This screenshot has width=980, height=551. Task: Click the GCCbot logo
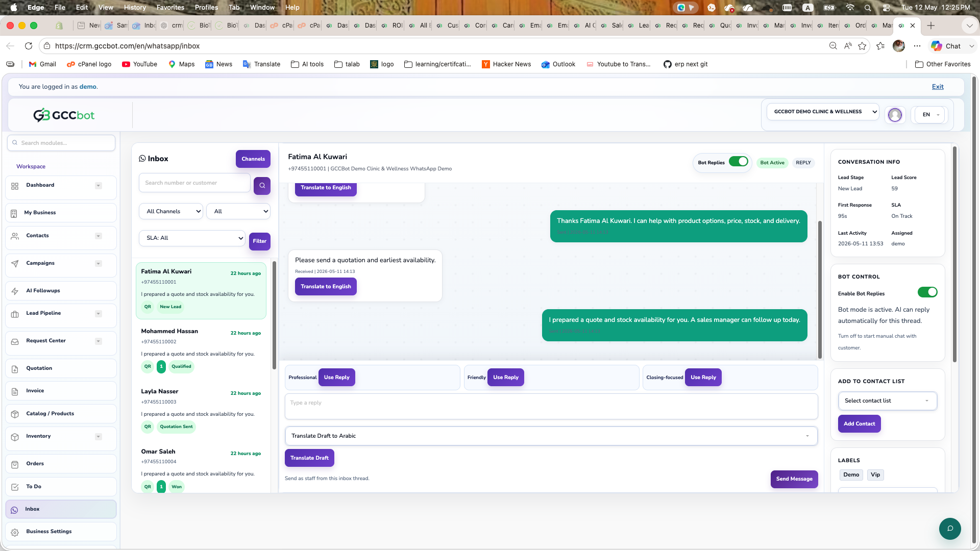pos(64,115)
